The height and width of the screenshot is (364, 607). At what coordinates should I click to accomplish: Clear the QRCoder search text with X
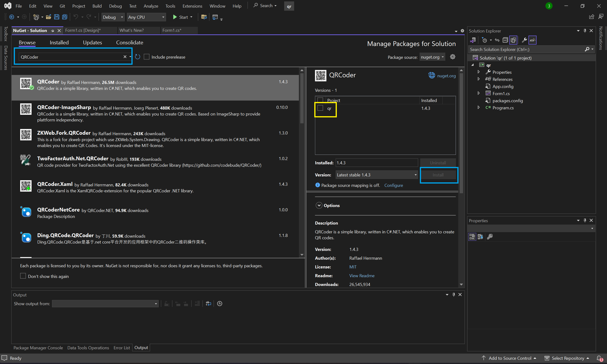tap(125, 57)
